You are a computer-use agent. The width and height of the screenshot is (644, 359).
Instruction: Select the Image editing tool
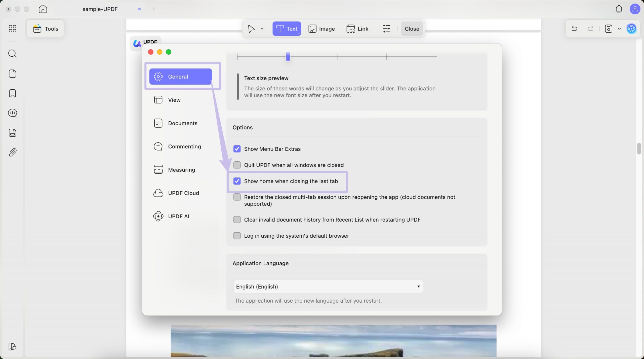click(321, 29)
